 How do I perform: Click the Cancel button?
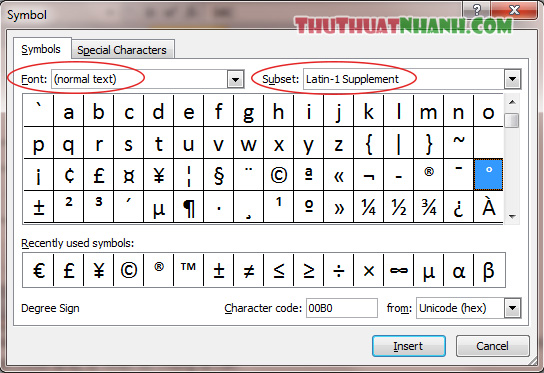point(493,346)
